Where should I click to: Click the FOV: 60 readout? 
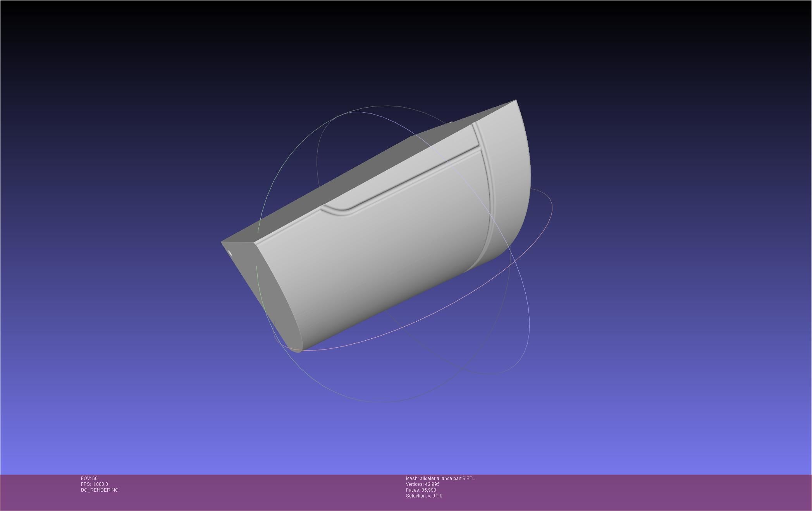pyautogui.click(x=89, y=478)
